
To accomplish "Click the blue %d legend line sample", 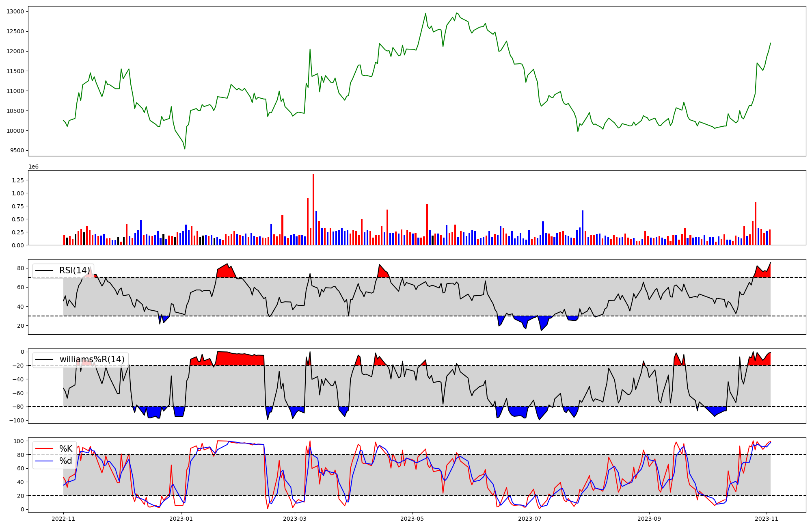I will [x=44, y=461].
